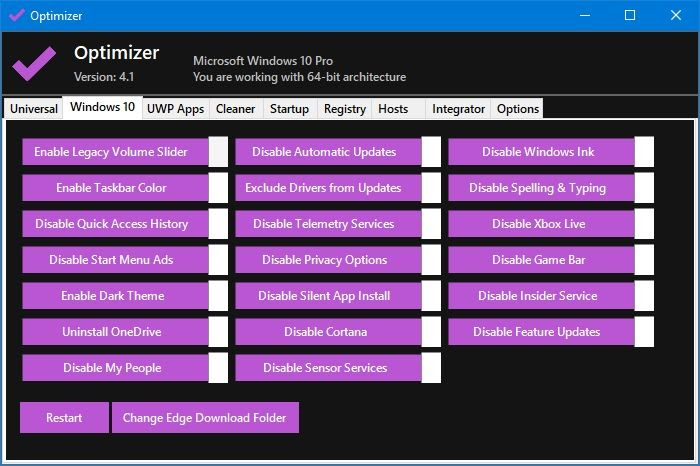Toggle status box beside Disable Automatic Updates
Screen dimensions: 700x466
point(431,152)
